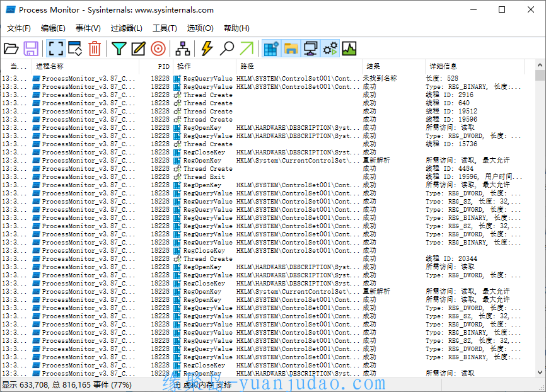
Task: Click the time-of-day 当... column header
Action: tap(16, 66)
